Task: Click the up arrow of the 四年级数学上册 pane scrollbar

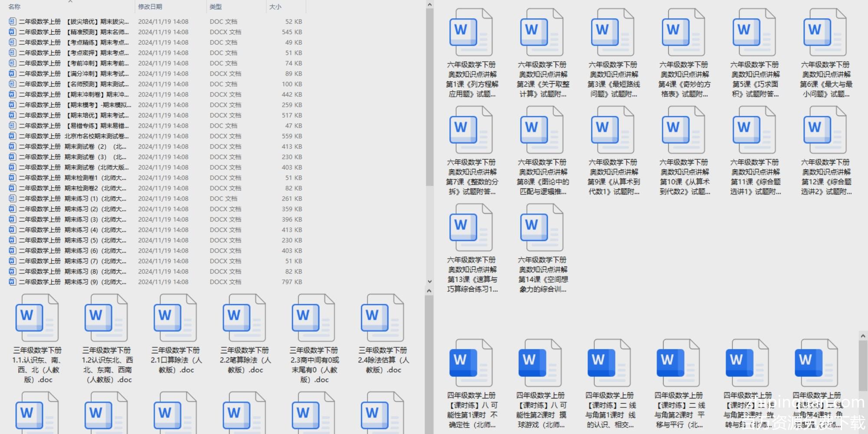Action: (863, 336)
